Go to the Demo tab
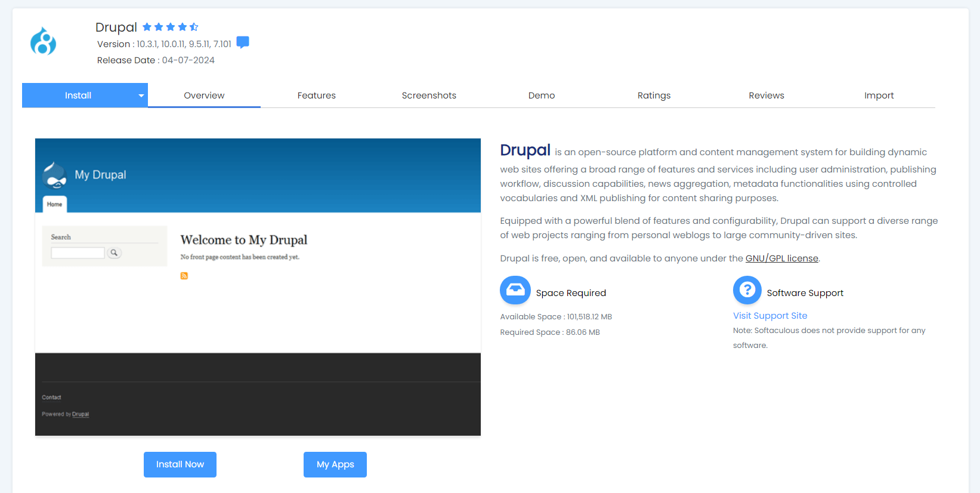Screen dimensions: 980x493 tap(542, 95)
